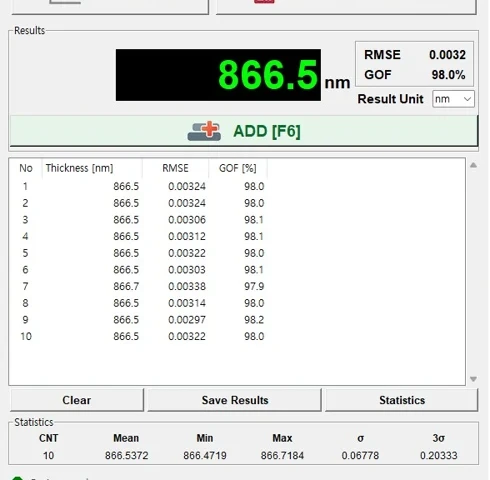Click the σ value 0.06778
Image resolution: width=490 pixels, height=480 pixels.
point(360,455)
